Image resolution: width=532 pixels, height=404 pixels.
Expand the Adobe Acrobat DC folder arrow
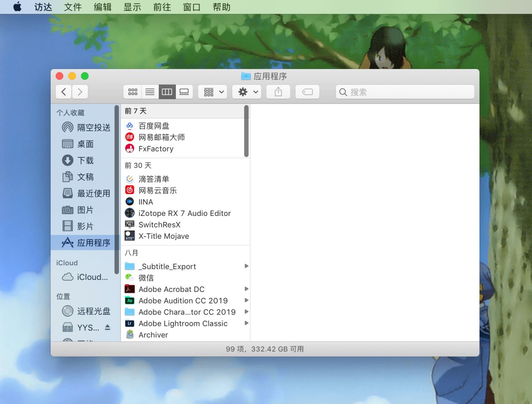(246, 289)
